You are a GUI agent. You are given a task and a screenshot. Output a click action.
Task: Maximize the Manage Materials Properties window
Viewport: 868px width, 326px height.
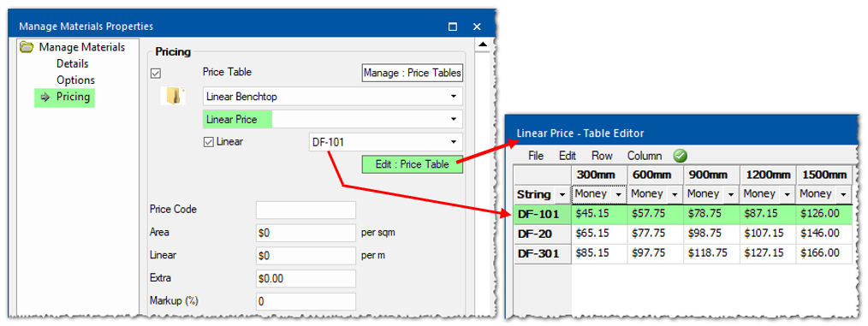(x=452, y=26)
